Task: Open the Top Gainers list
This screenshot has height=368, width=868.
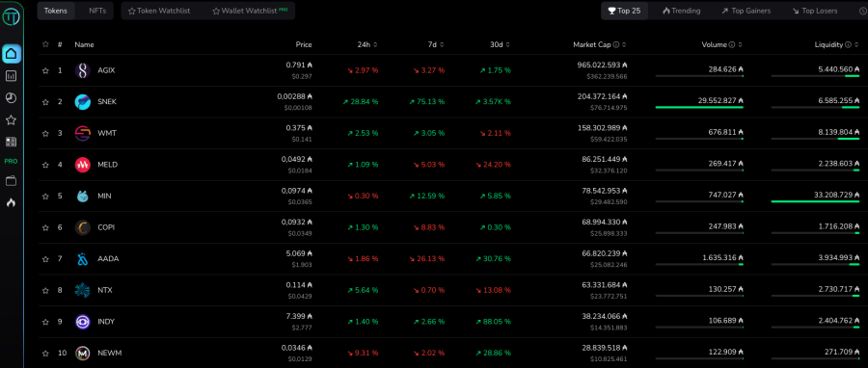Action: point(746,11)
